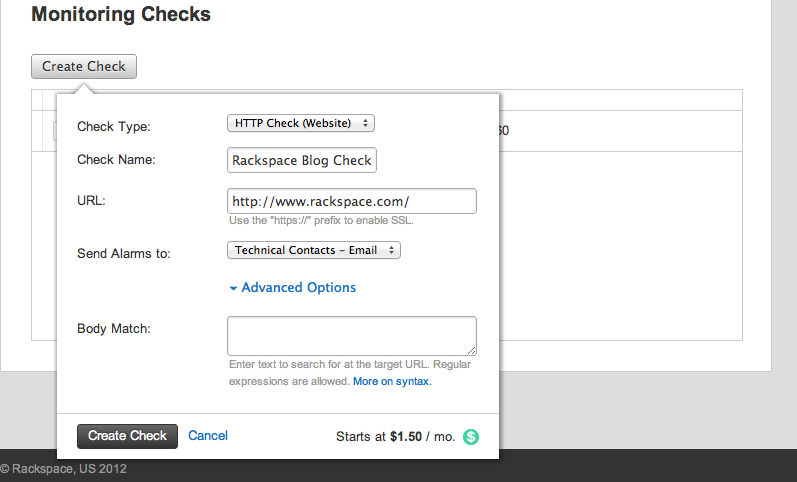Click the green dollar pricing icon
The height and width of the screenshot is (482, 797).
471,437
